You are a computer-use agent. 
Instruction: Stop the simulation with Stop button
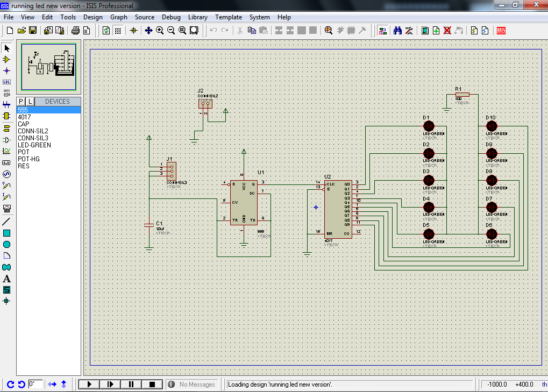152,384
